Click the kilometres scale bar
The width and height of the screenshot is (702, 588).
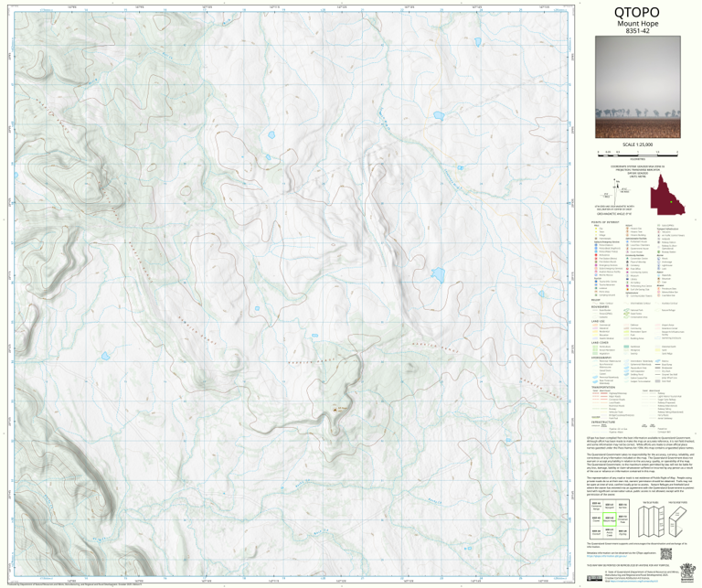click(637, 154)
